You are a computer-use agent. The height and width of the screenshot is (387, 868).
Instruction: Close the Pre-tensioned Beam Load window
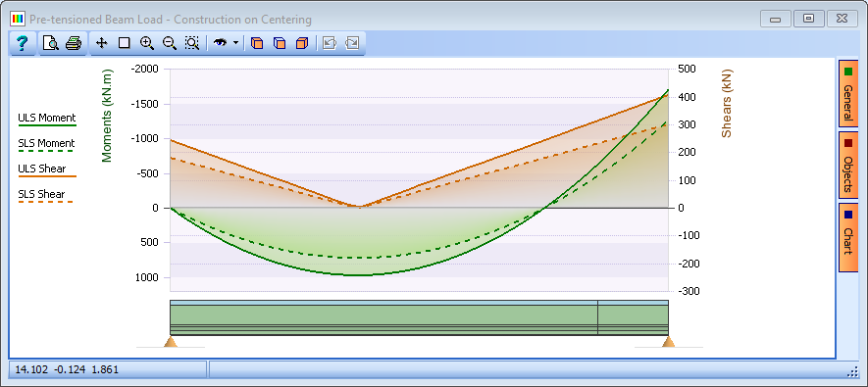842,19
